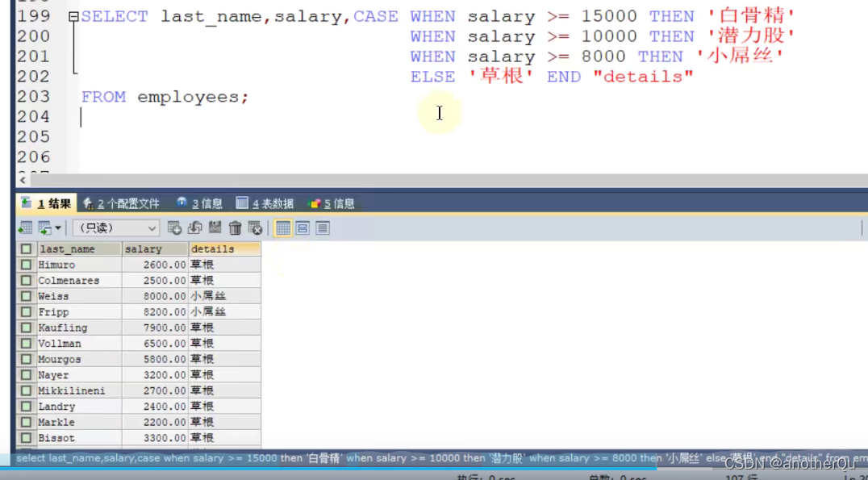This screenshot has width=868, height=480.
Task: Click the '潜力股' string in the query
Action: (x=752, y=36)
